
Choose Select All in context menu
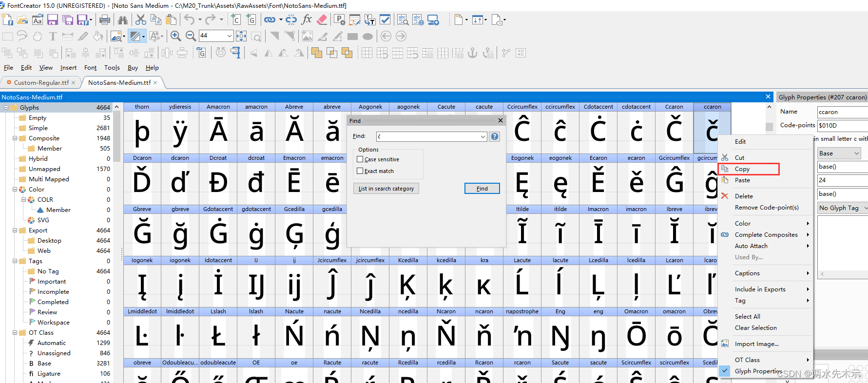(748, 317)
